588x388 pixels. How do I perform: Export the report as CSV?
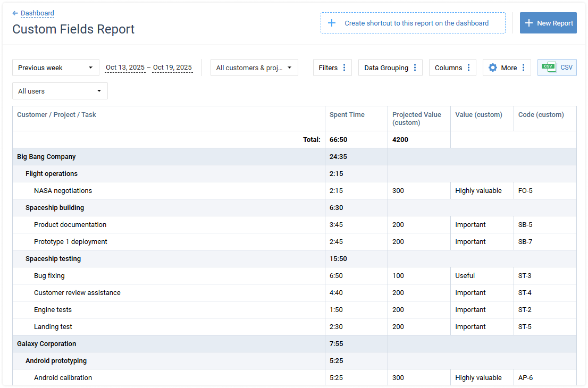(557, 68)
